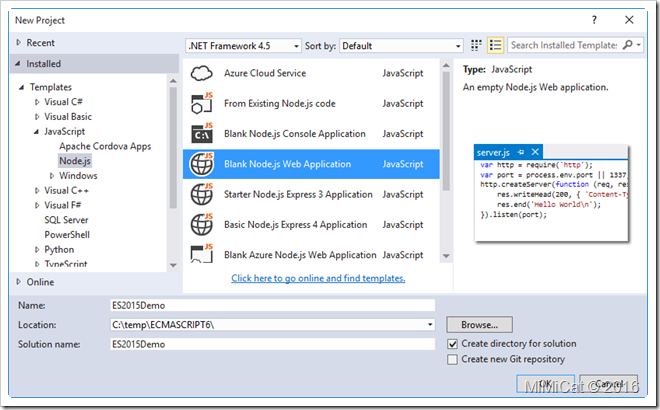The width and height of the screenshot is (660, 410).
Task: Click the Browse... button
Action: pyautogui.click(x=479, y=325)
